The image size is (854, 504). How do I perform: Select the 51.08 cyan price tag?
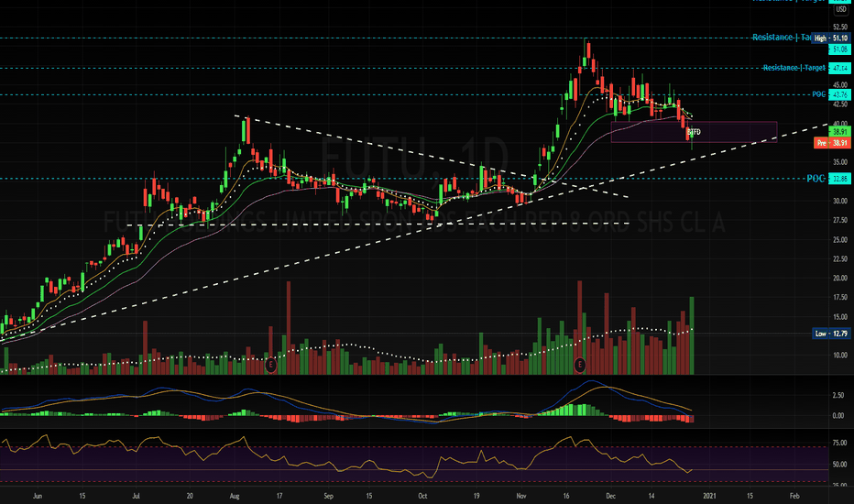click(839, 49)
